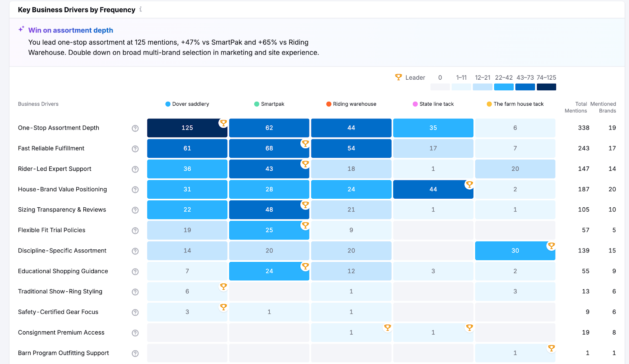Click the darkest 74-125 legend swatch

(x=546, y=87)
